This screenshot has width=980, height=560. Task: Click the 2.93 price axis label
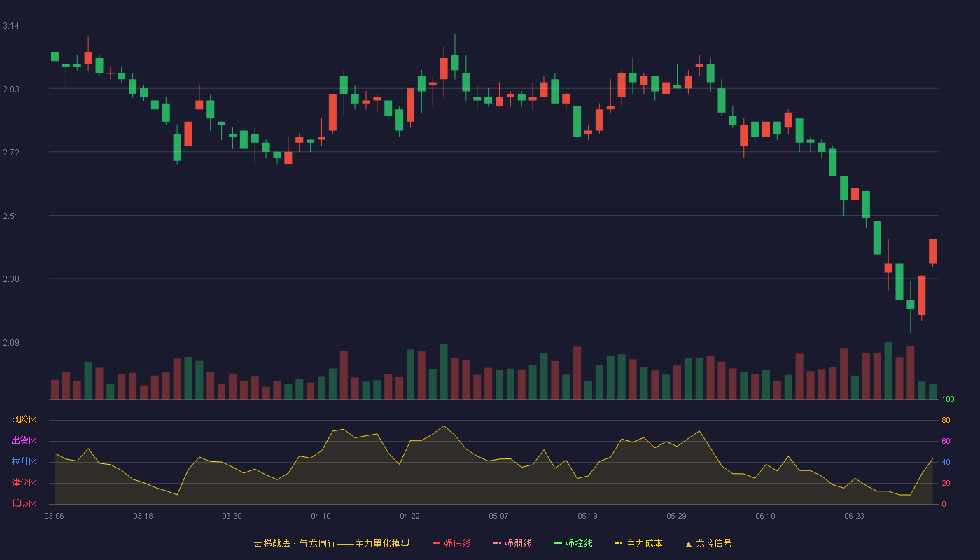11,90
